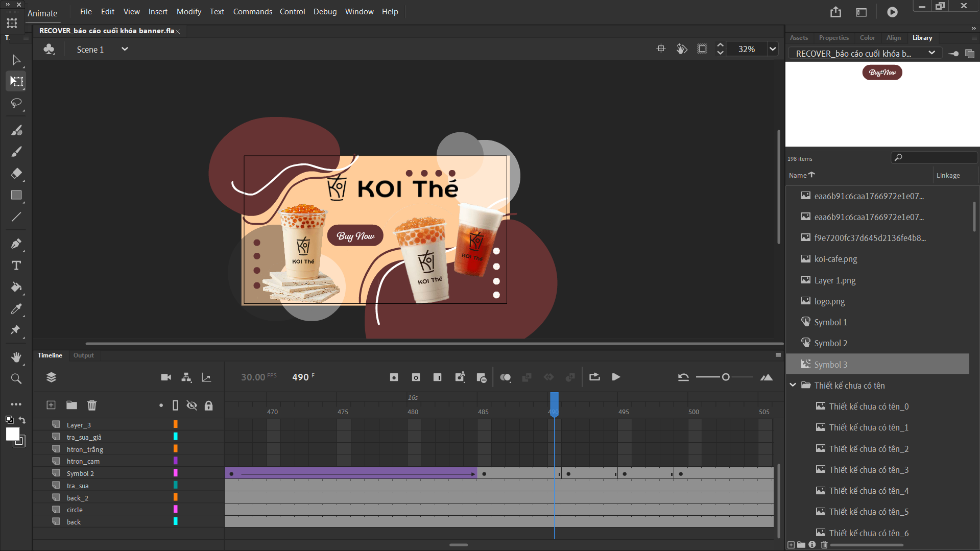Screen dimensions: 980x551
Task: Select the Hand tool
Action: click(x=16, y=357)
